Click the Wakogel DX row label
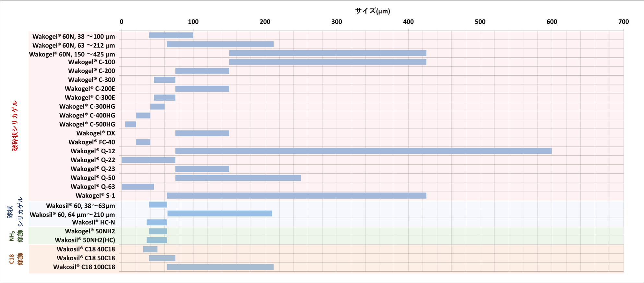The width and height of the screenshot is (644, 283). (x=95, y=133)
